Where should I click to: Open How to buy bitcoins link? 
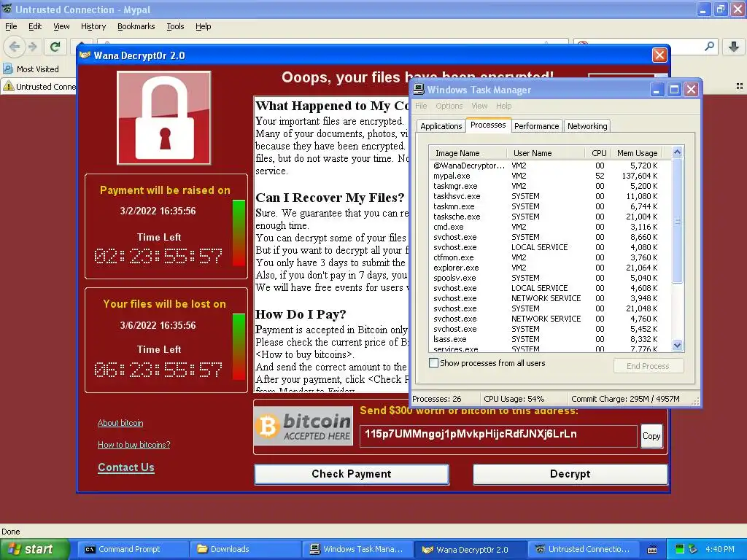pyautogui.click(x=134, y=445)
